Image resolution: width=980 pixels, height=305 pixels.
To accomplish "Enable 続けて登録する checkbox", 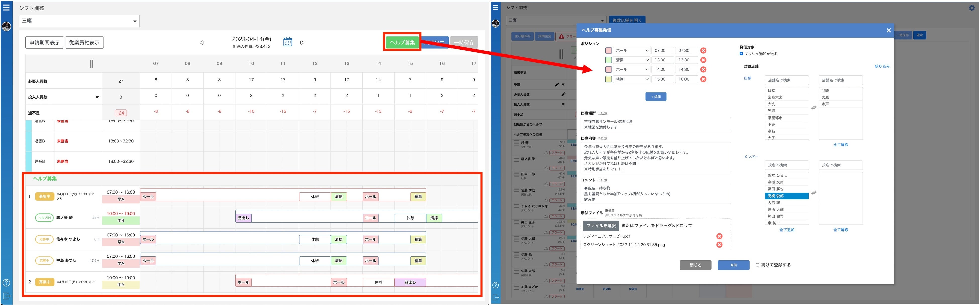I will click(x=757, y=265).
